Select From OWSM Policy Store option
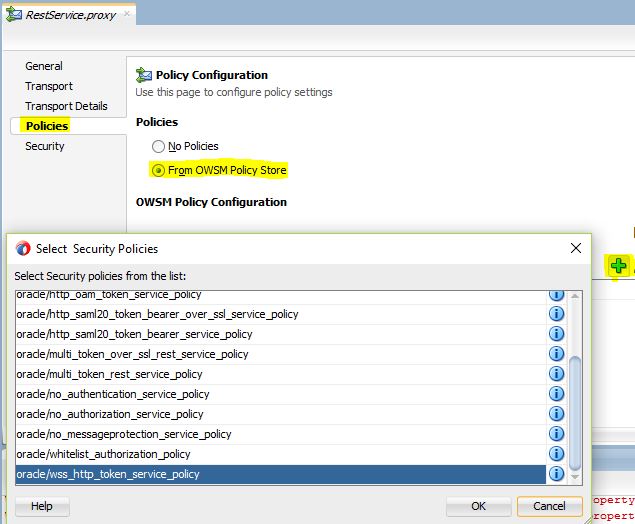635x524 pixels. pos(158,170)
